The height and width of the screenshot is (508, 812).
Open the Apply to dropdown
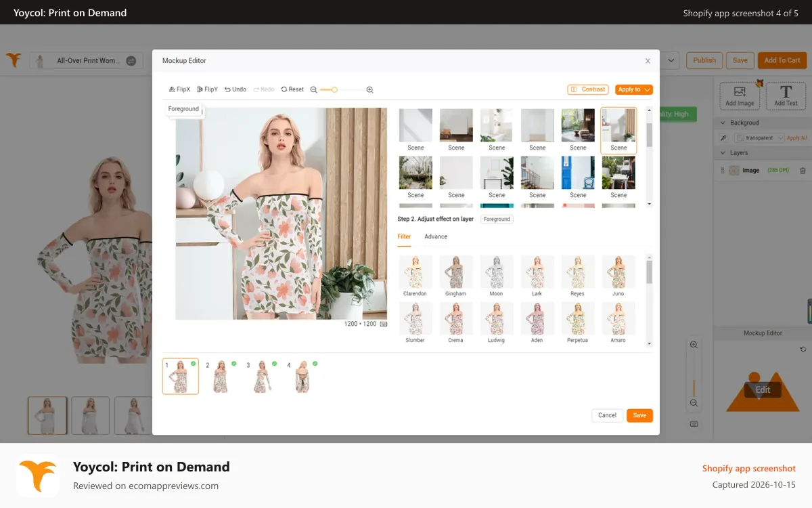point(634,89)
